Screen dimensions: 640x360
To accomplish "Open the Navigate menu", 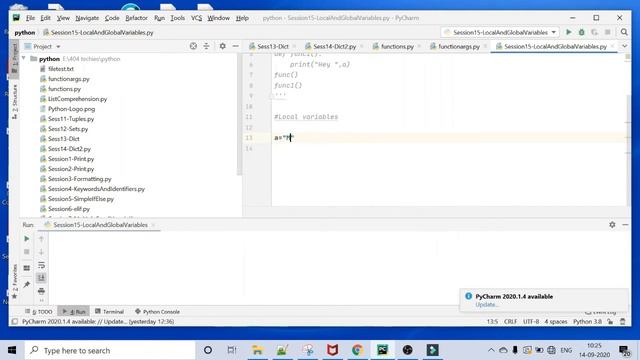I will [87, 18].
